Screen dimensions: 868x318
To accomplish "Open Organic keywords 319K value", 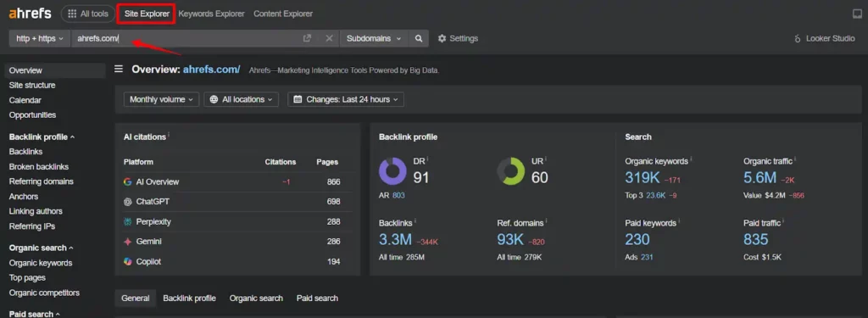I will [x=643, y=177].
